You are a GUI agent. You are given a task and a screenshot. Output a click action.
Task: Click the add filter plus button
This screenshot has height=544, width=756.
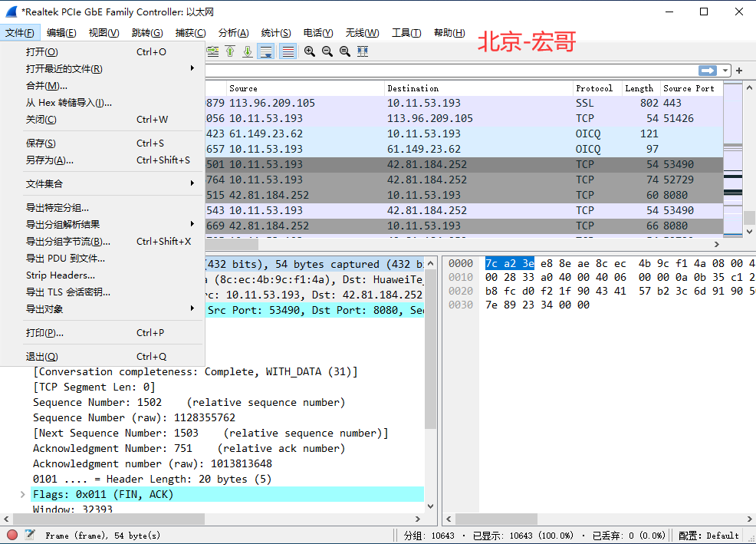[739, 71]
